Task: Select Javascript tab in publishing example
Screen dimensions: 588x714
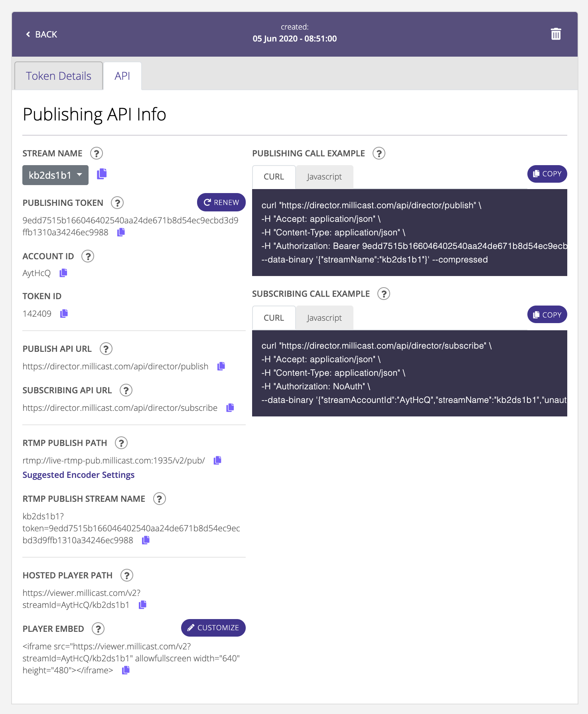Action: tap(324, 177)
